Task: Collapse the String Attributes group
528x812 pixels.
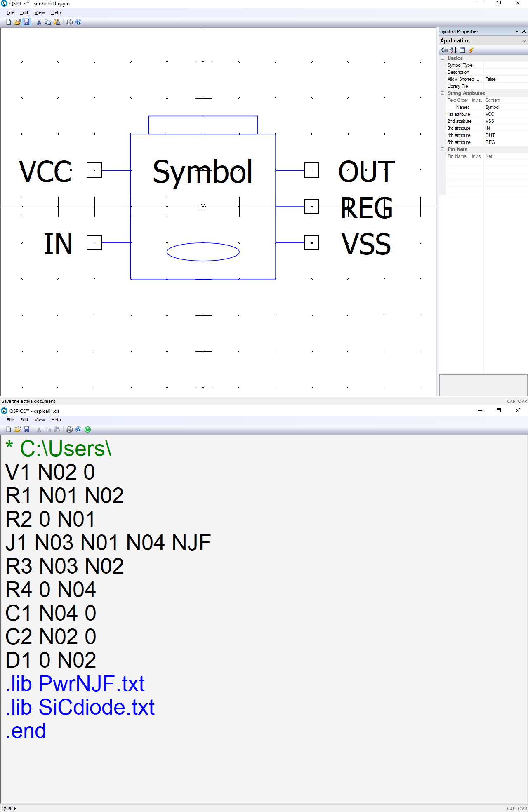Action: 442,93
